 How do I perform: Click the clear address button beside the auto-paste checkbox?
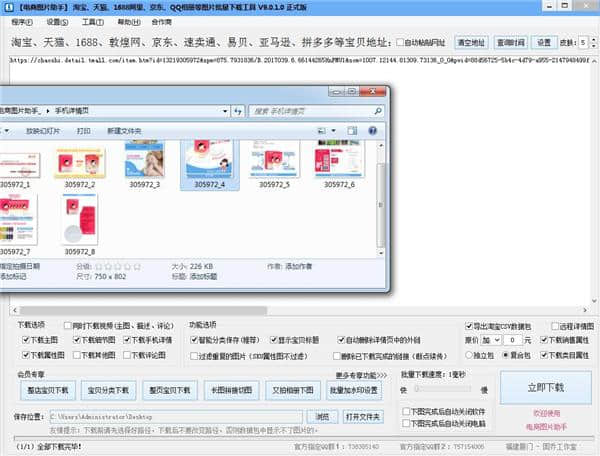tap(471, 42)
